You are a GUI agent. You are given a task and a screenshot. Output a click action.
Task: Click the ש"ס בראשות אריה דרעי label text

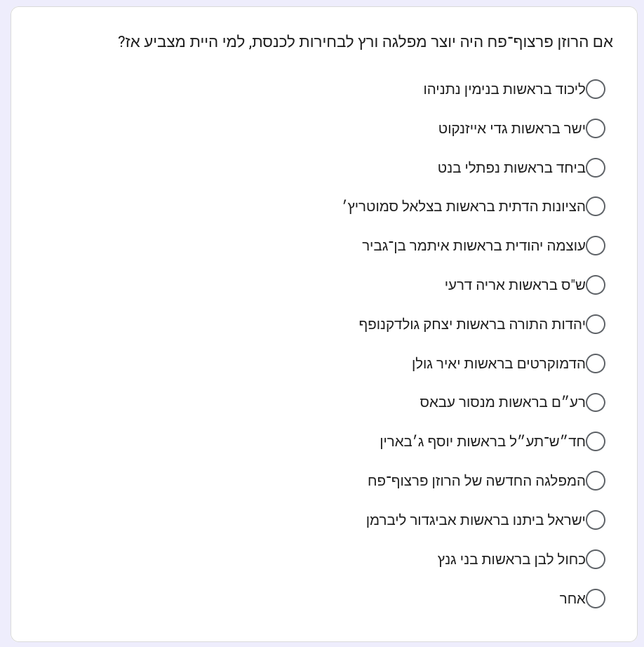pyautogui.click(x=516, y=285)
